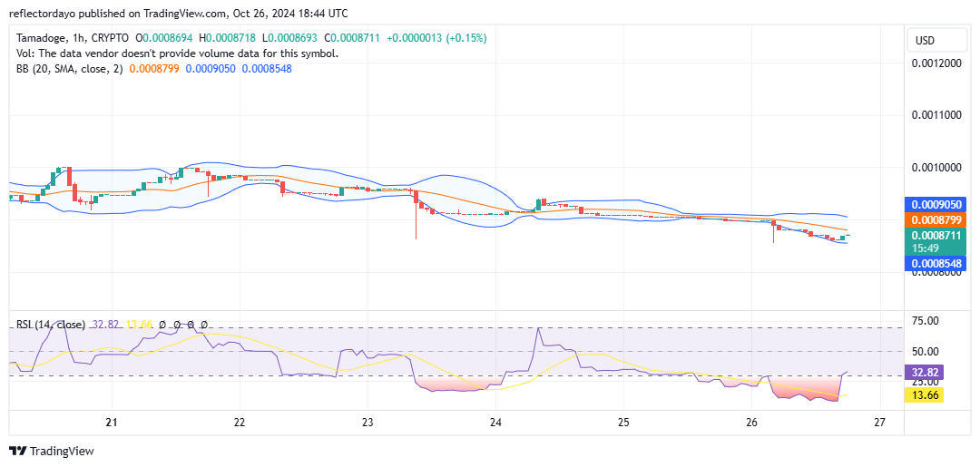Click the reflectordayo published on TradingView.com header
This screenshot has width=980, height=467.
pos(179,13)
